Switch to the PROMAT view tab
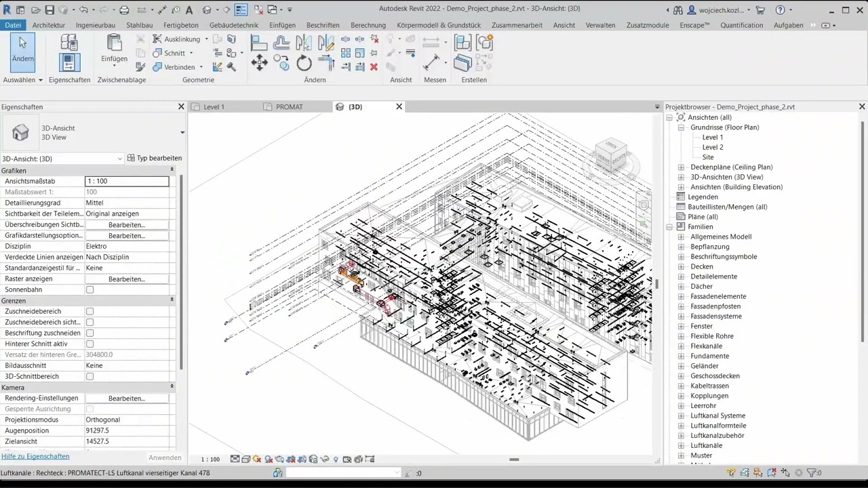868x488 pixels. (x=290, y=107)
